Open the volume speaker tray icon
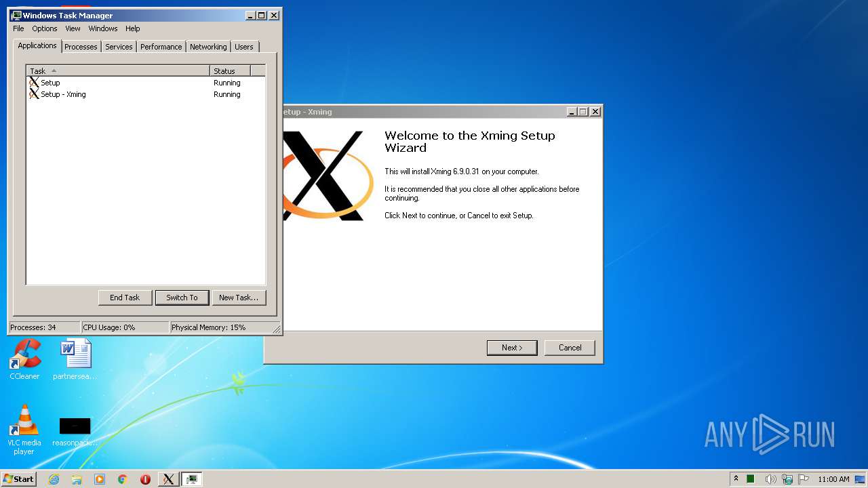 click(x=770, y=479)
